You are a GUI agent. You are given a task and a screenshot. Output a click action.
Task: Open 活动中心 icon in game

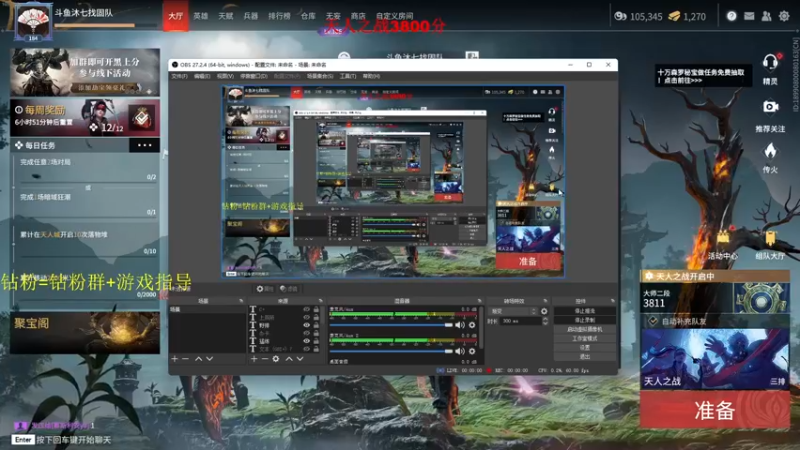(722, 238)
